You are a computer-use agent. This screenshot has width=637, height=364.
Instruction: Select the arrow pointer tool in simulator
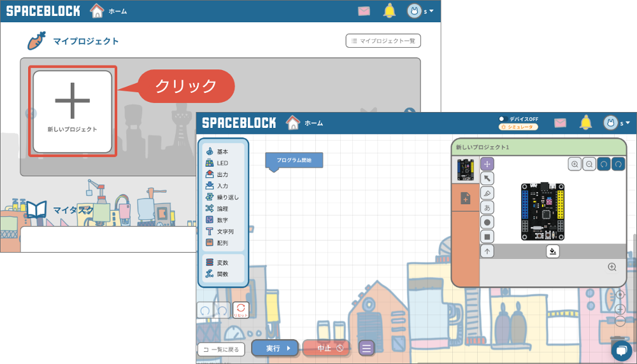click(487, 179)
